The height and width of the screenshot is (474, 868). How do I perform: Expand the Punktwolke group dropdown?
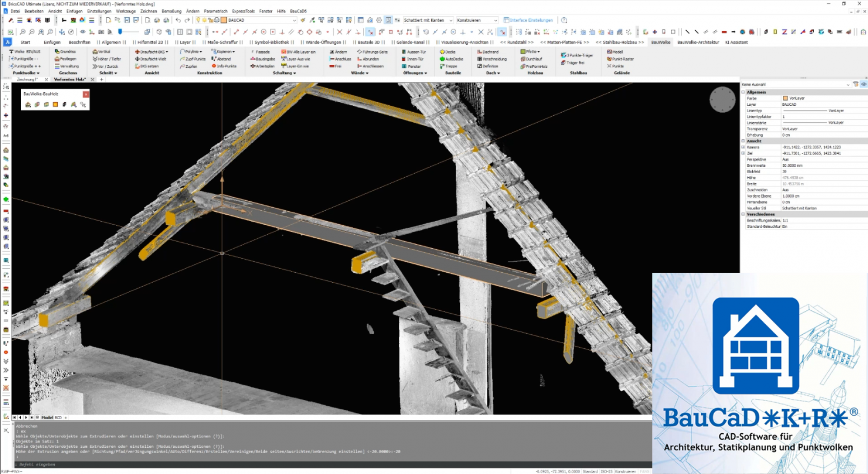tap(26, 73)
